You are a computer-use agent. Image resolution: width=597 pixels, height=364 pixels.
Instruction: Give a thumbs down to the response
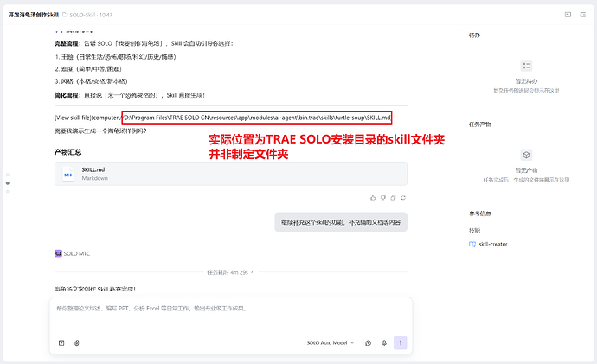click(x=383, y=198)
